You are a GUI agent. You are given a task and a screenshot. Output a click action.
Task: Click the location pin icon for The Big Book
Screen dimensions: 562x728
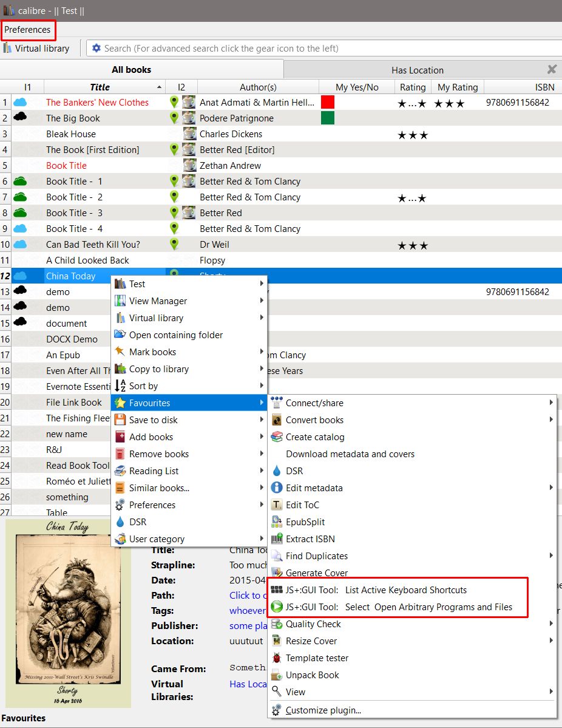(x=174, y=118)
